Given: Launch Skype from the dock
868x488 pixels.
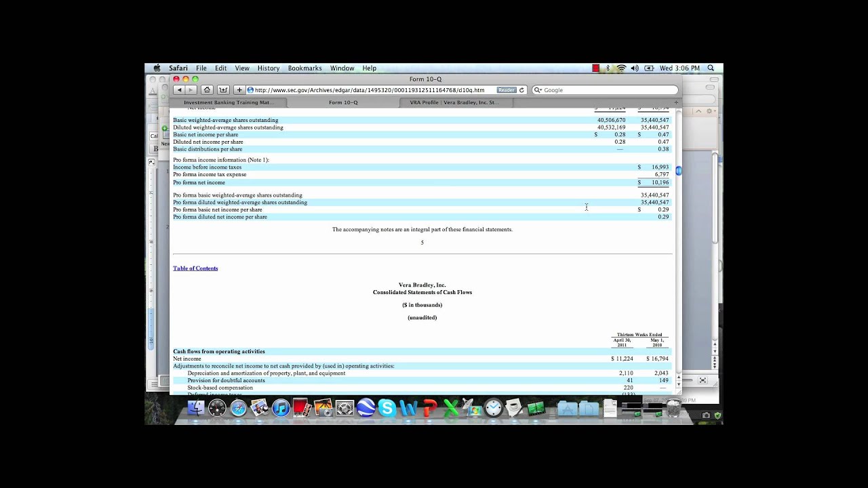Looking at the screenshot, I should [x=387, y=408].
